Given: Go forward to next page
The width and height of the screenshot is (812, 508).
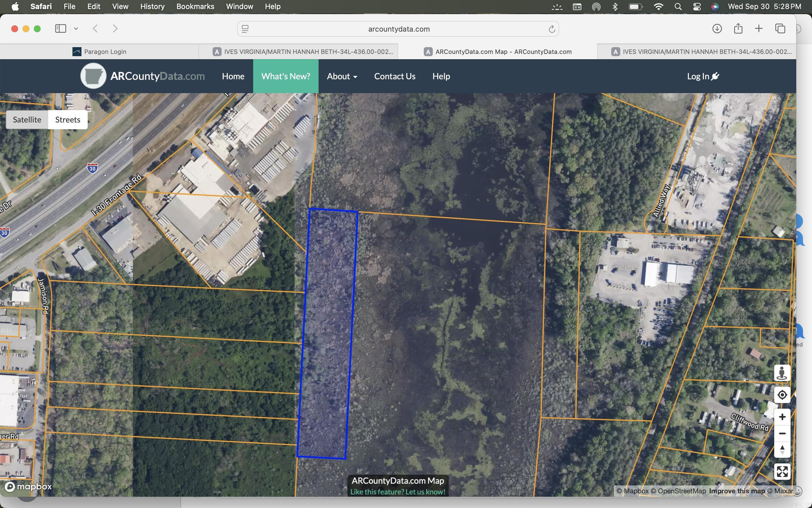Looking at the screenshot, I should pyautogui.click(x=115, y=29).
